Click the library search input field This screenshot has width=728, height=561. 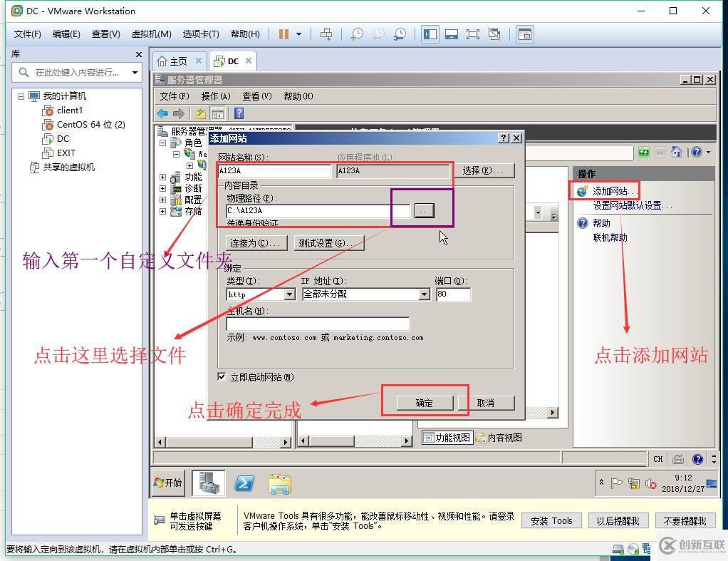coord(76,73)
